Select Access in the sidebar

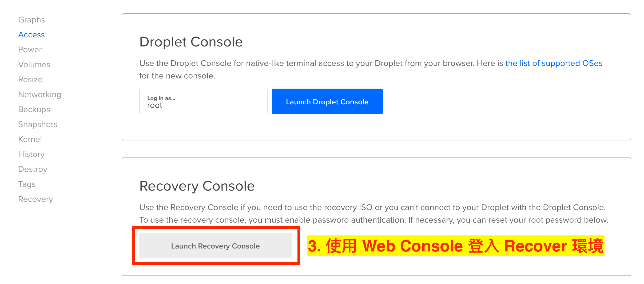tap(31, 35)
